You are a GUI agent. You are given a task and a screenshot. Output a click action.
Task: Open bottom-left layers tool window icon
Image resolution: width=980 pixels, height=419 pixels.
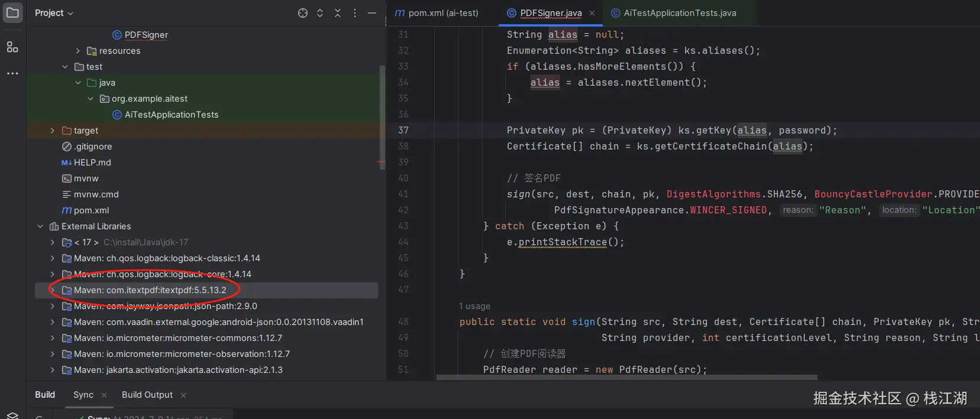pyautogui.click(x=12, y=415)
